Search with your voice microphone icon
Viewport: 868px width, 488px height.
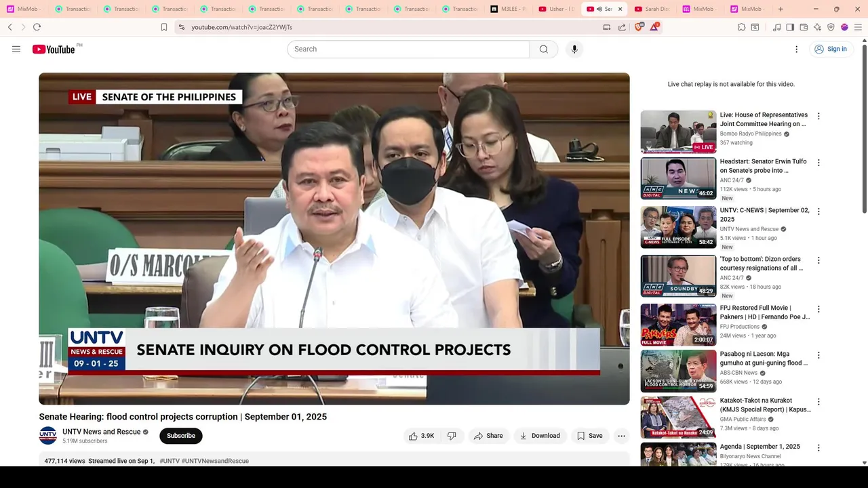[574, 49]
